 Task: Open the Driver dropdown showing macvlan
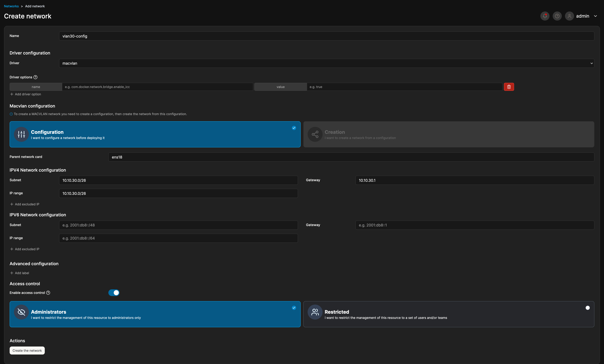pyautogui.click(x=326, y=63)
